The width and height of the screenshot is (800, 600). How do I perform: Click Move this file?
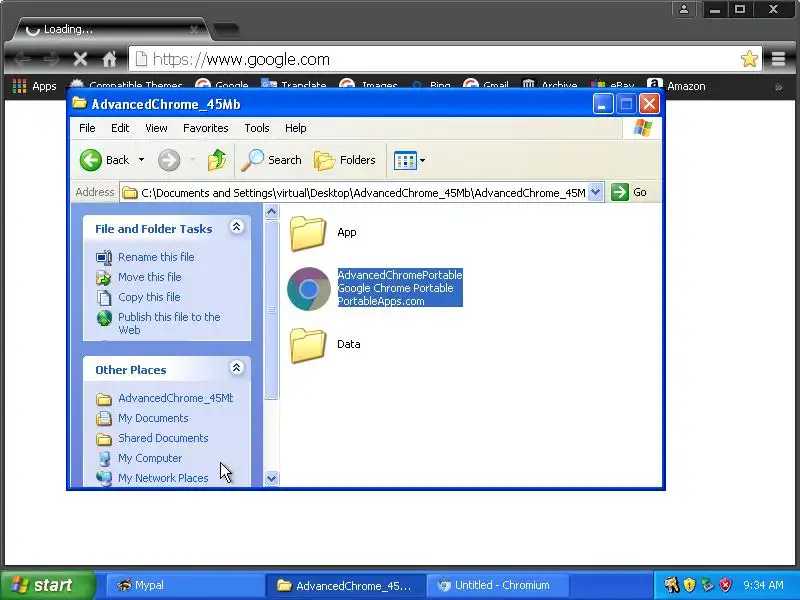(150, 277)
